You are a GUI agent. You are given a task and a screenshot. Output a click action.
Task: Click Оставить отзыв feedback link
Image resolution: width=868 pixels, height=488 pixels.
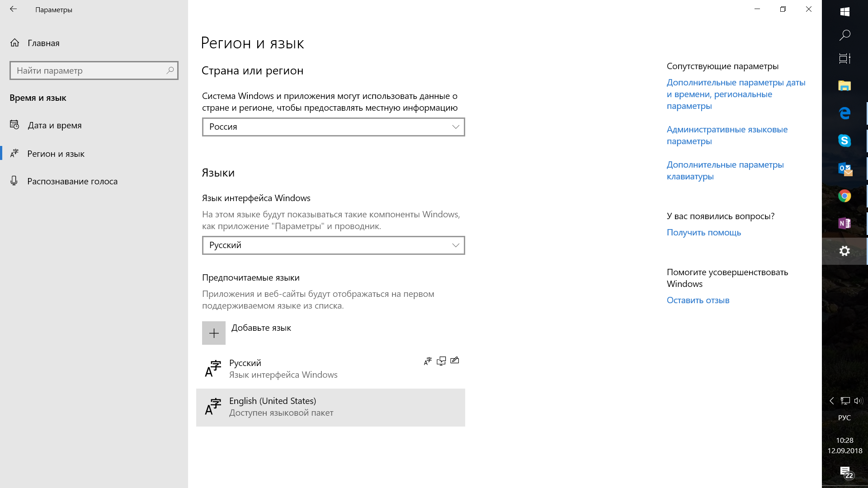[x=698, y=300]
